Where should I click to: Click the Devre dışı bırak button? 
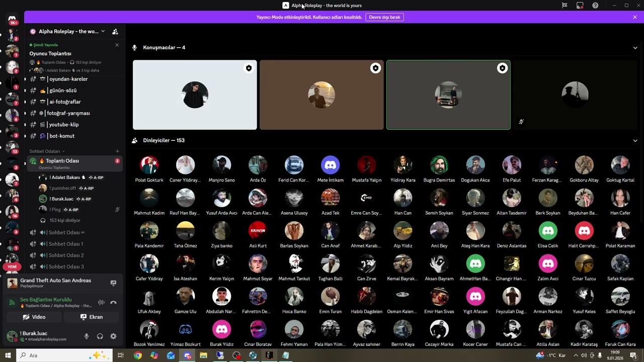tap(384, 17)
